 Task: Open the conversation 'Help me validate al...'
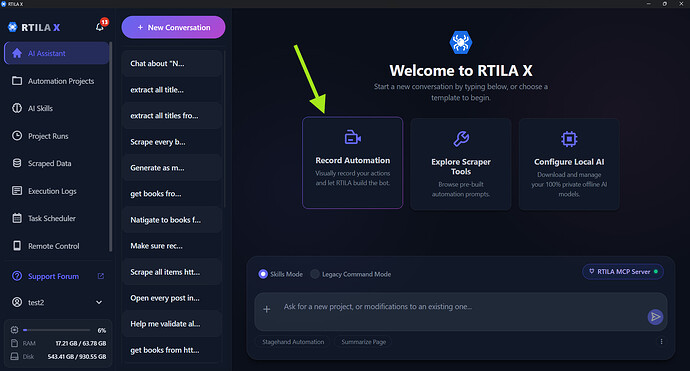click(172, 324)
